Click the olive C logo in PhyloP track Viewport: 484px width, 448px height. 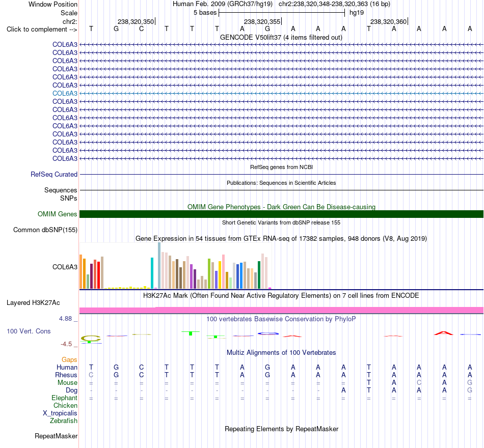point(91,339)
